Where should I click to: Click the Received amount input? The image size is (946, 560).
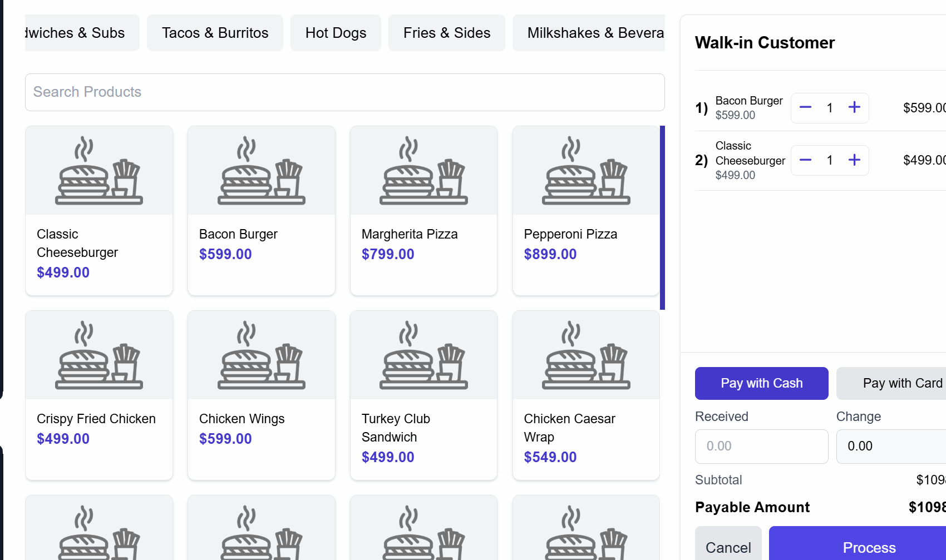pos(761,447)
